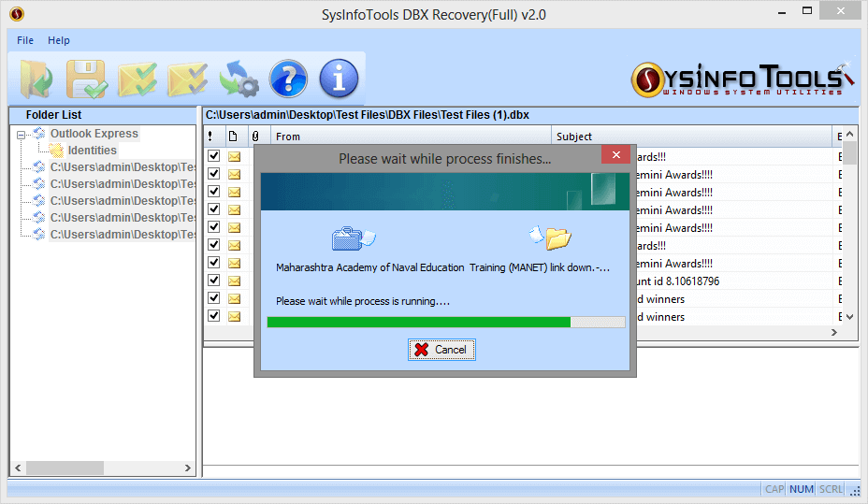Image resolution: width=868 pixels, height=504 pixels.
Task: Open the blue question mark Help icon
Action: pos(288,79)
